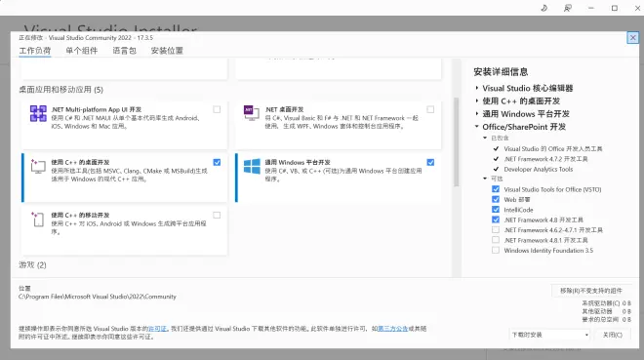Collapse Office/SharePoint 开发 details
644x360 pixels.
(x=477, y=127)
